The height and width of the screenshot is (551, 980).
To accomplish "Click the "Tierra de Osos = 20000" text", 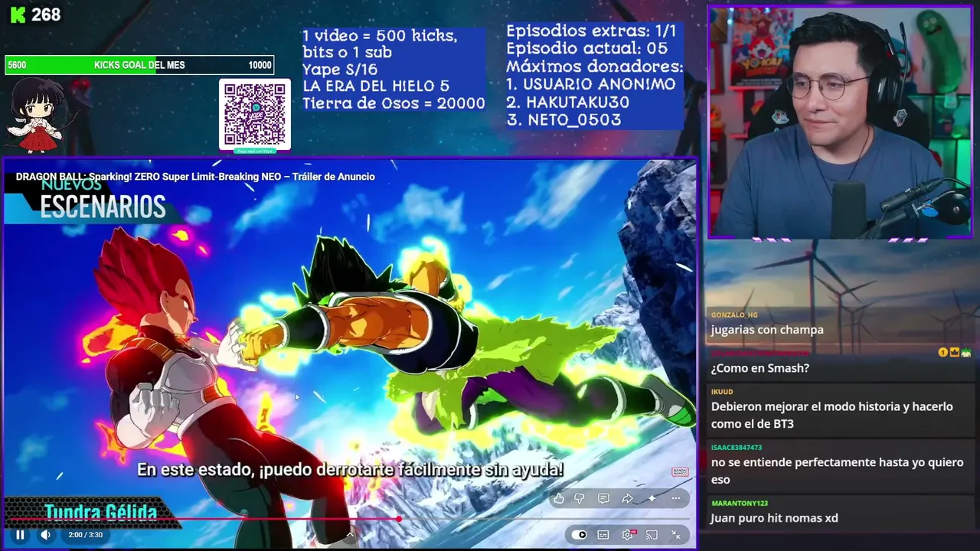I will point(394,104).
